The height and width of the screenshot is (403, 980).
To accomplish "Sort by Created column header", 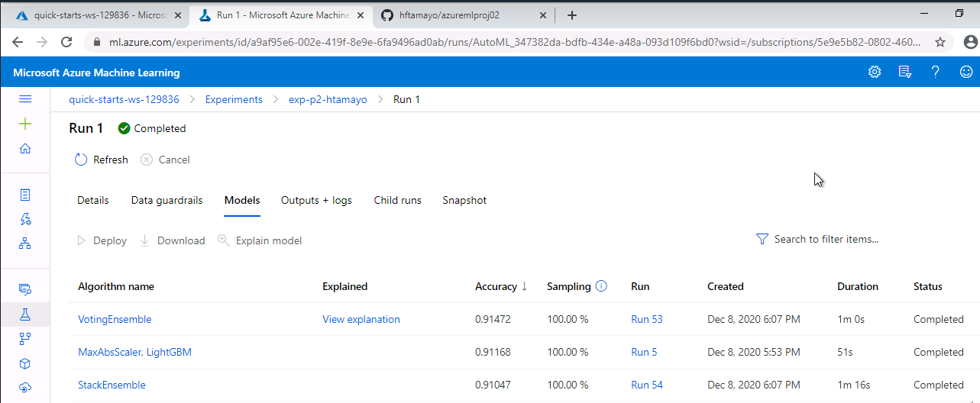I will point(726,286).
